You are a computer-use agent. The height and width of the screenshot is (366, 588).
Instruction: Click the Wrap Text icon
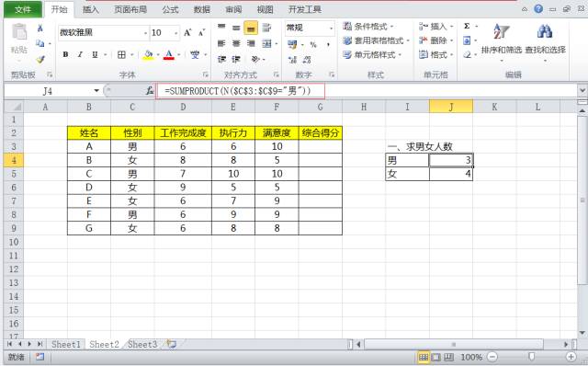coord(266,28)
